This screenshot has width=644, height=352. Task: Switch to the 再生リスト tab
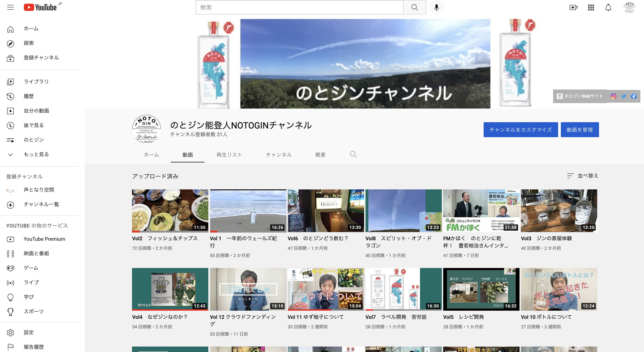coord(229,155)
